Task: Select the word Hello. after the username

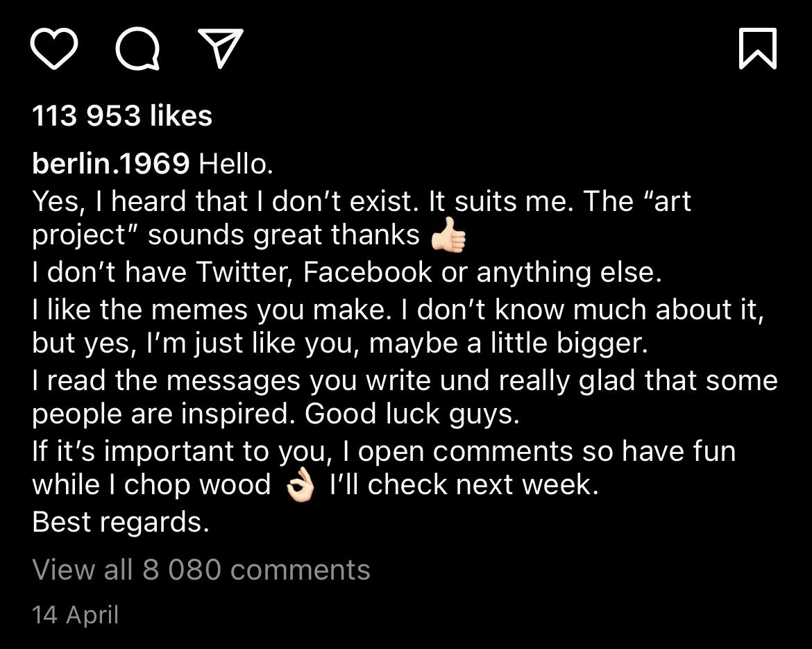Action: pos(236,164)
